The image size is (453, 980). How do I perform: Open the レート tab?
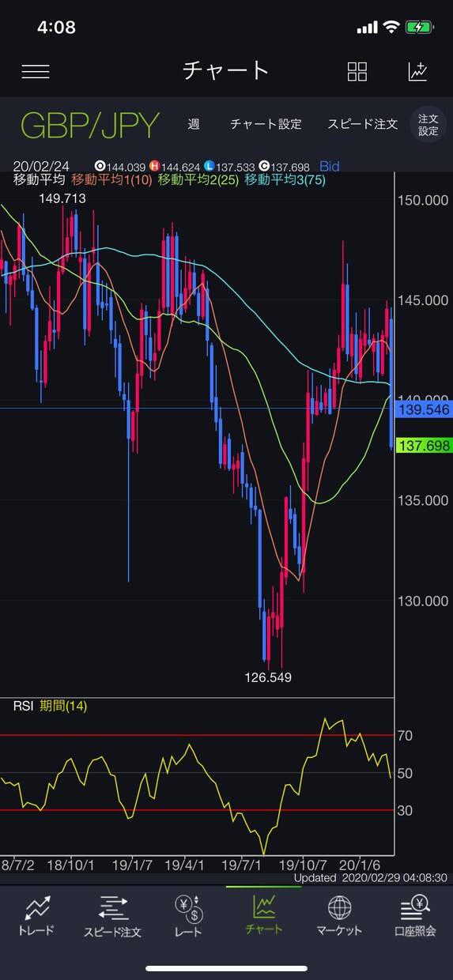pyautogui.click(x=188, y=915)
